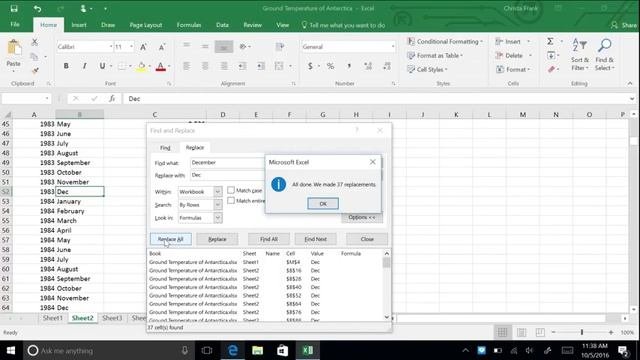
Task: Open Sort & Filter menu
Action: (580, 55)
